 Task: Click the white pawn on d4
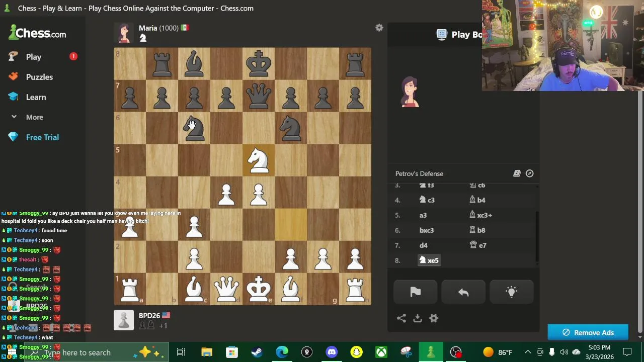tap(226, 193)
